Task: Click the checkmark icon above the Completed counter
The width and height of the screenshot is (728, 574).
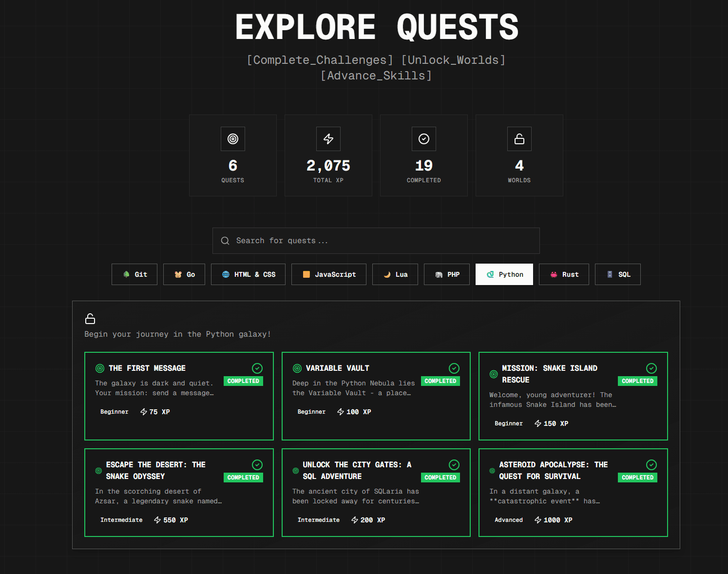Action: (x=423, y=139)
